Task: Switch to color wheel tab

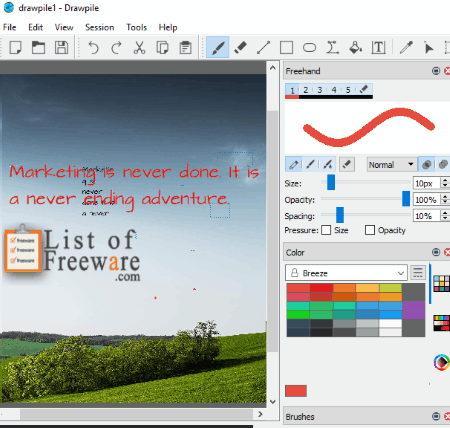Action: pyautogui.click(x=441, y=362)
